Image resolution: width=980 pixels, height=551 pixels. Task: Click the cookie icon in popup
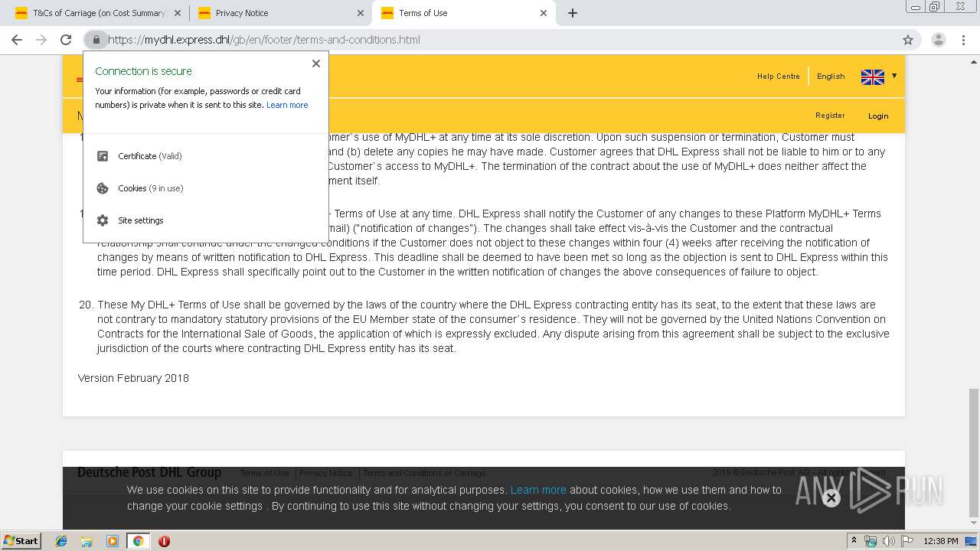[103, 188]
